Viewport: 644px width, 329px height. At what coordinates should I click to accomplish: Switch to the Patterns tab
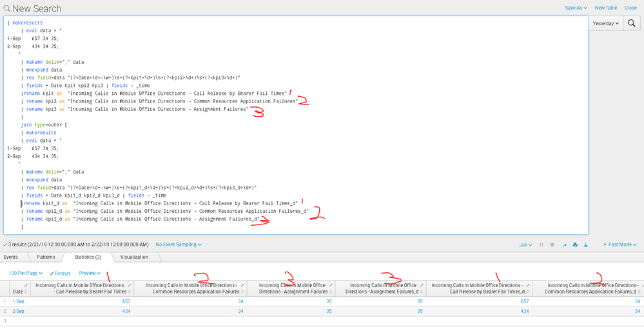pos(46,257)
